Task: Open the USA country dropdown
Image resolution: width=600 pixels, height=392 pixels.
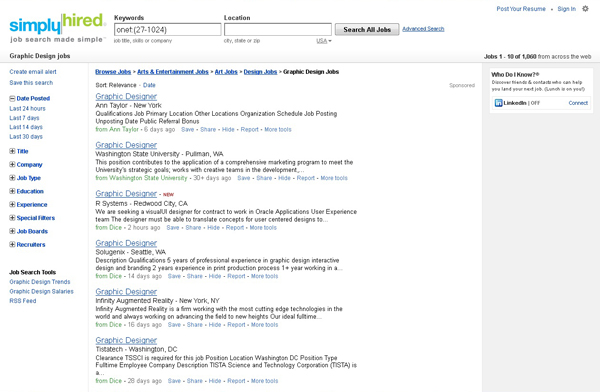Action: (324, 41)
